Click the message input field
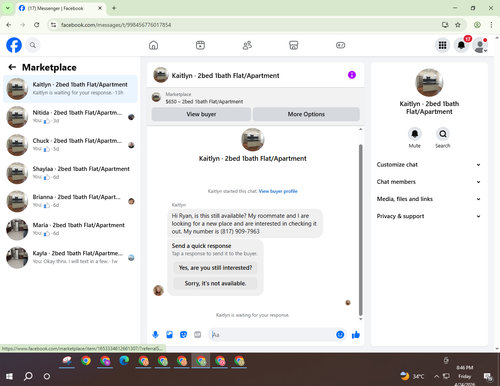This screenshot has height=386, width=500. (272, 335)
